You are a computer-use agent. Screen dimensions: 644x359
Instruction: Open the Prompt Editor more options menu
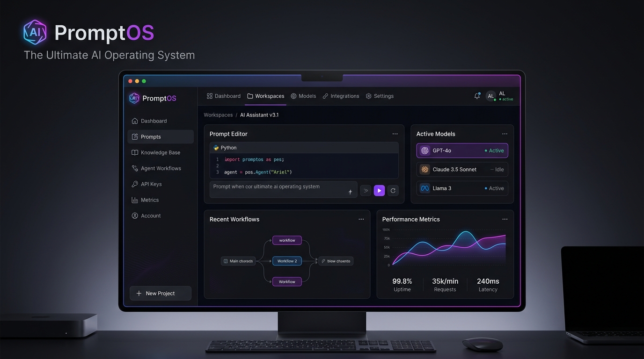click(x=395, y=134)
